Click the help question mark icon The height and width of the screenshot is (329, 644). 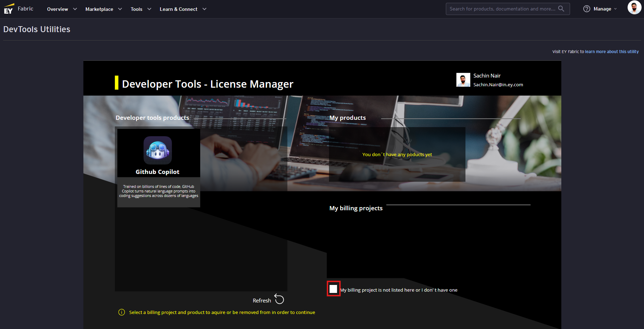[586, 9]
